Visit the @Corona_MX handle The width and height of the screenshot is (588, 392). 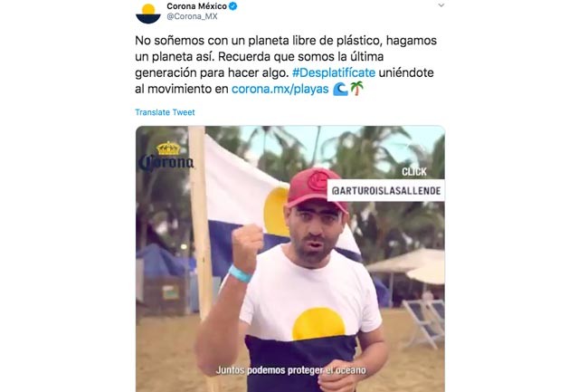tap(192, 16)
